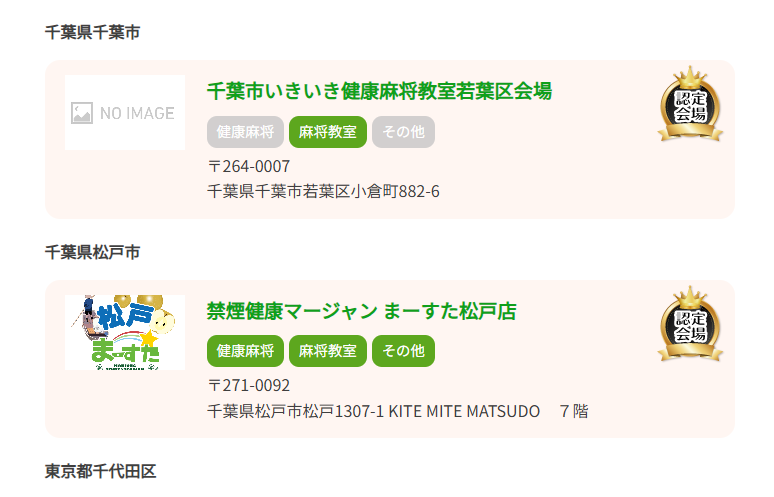Image resolution: width=774 pixels, height=497 pixels.
Task: Click the certified venue badge on Chiba card
Action: click(x=690, y=104)
